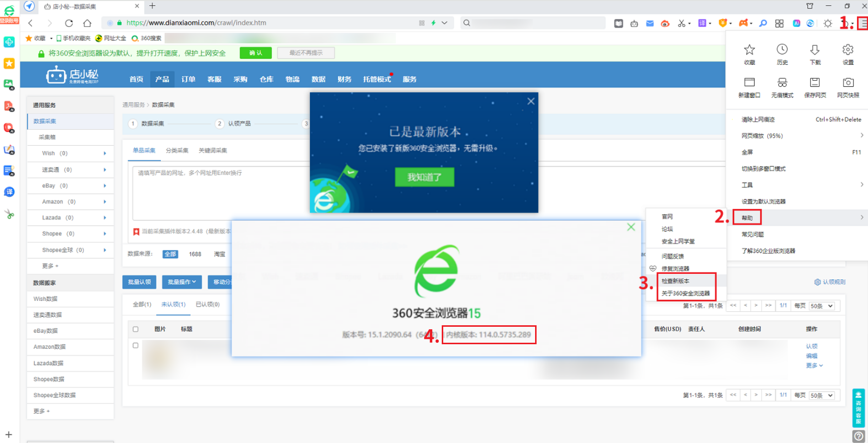Expand the eBay collection box arrow
This screenshot has width=868, height=443.
coord(105,186)
